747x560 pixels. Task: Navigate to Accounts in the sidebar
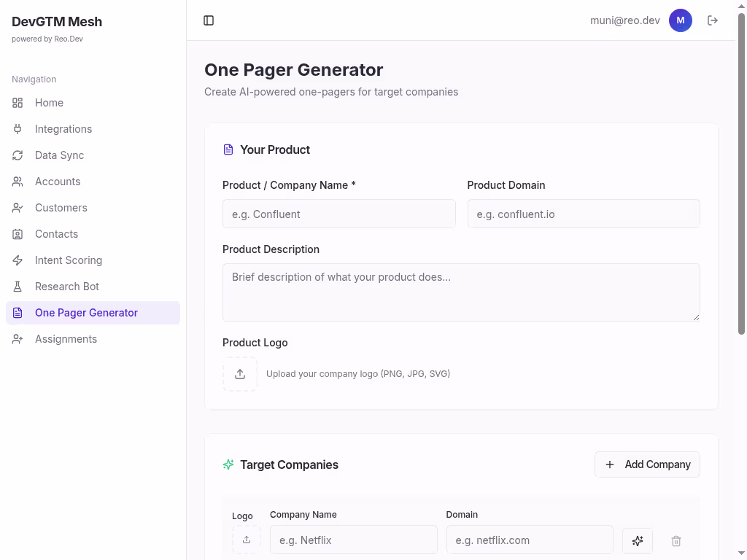click(x=57, y=181)
